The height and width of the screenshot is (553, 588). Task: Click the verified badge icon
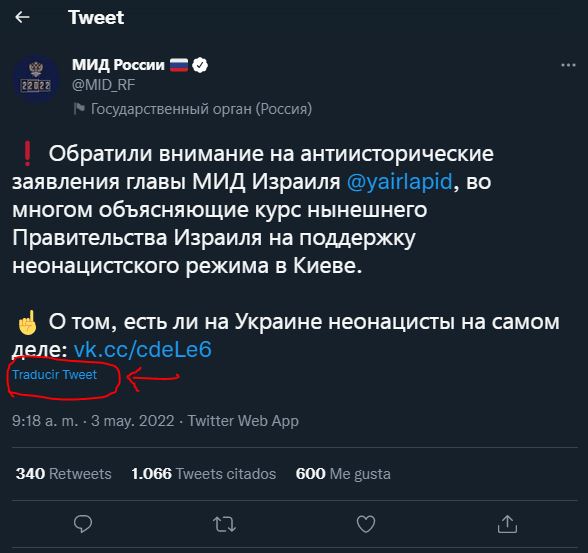[x=200, y=65]
